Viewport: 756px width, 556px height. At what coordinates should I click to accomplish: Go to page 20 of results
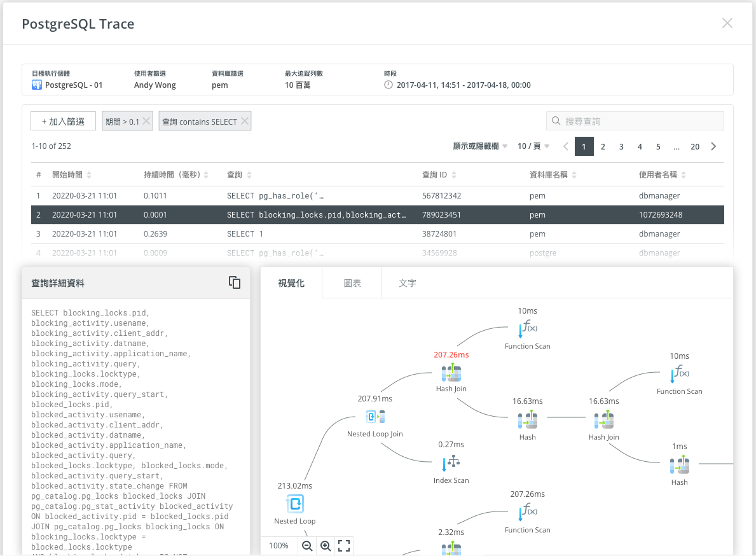(x=695, y=146)
